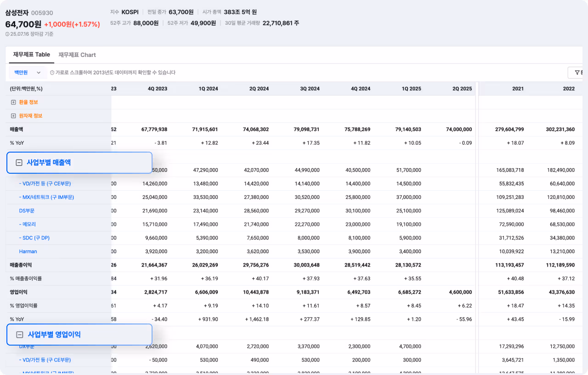
Task: Click the 74,000,000 revenue cell for 2Q 2025
Action: [x=459, y=129]
